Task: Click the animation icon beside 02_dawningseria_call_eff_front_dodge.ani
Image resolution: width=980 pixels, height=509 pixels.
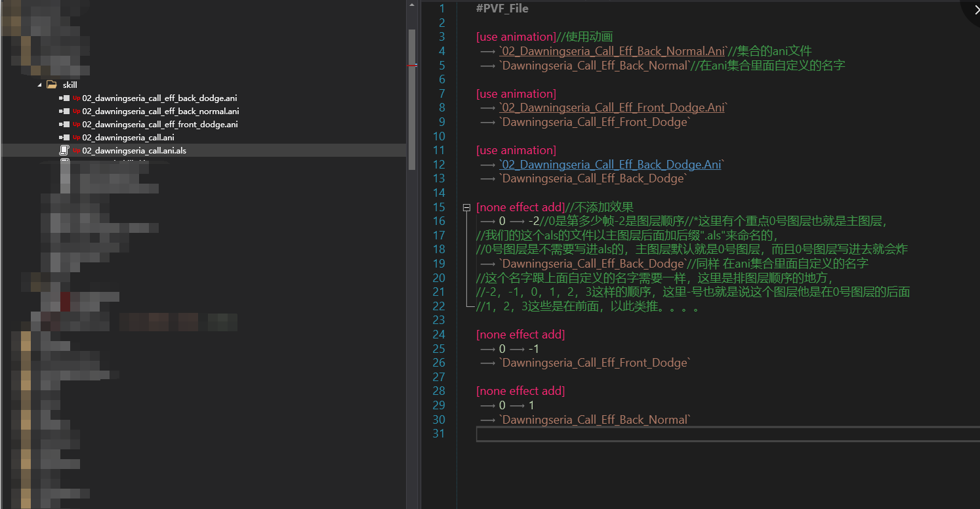Action: tap(64, 124)
